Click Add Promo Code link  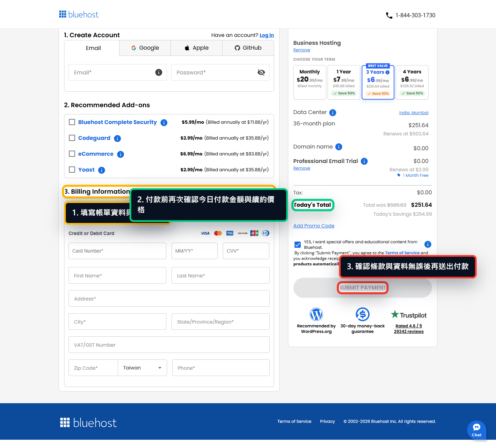(x=314, y=226)
